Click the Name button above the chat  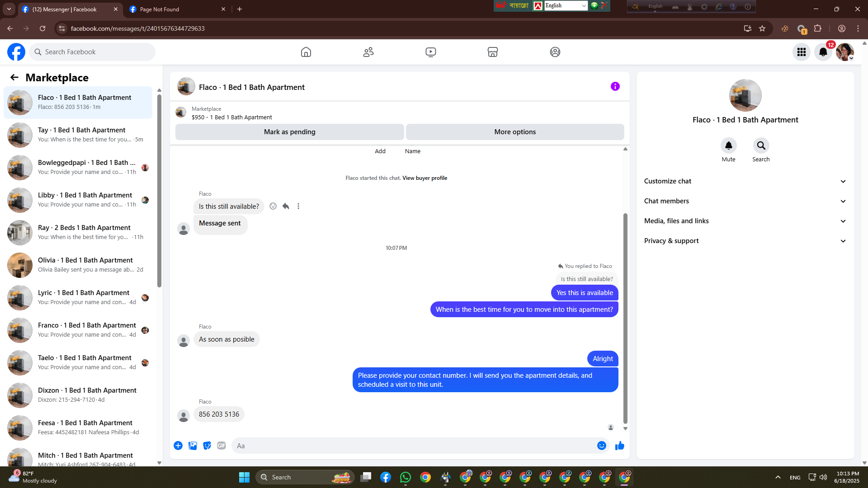point(413,151)
